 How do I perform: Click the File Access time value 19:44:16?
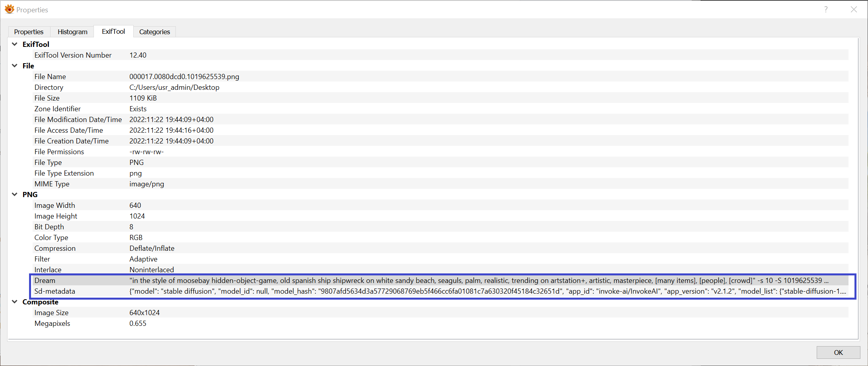(x=179, y=130)
